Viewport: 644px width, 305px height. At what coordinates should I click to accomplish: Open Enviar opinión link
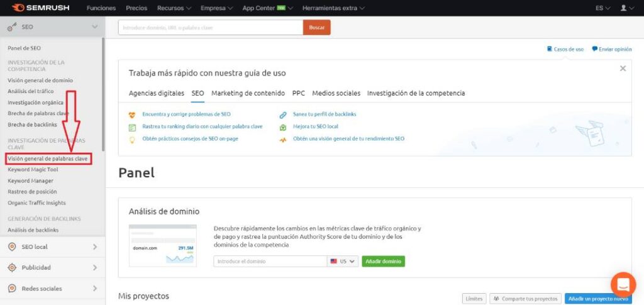point(615,49)
